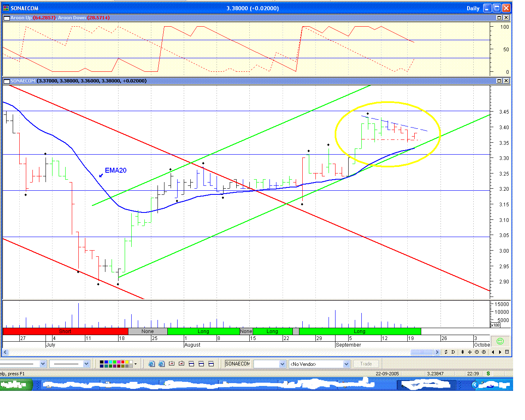
Task: Click the chart refresh arrows icon
Action: pos(446,352)
